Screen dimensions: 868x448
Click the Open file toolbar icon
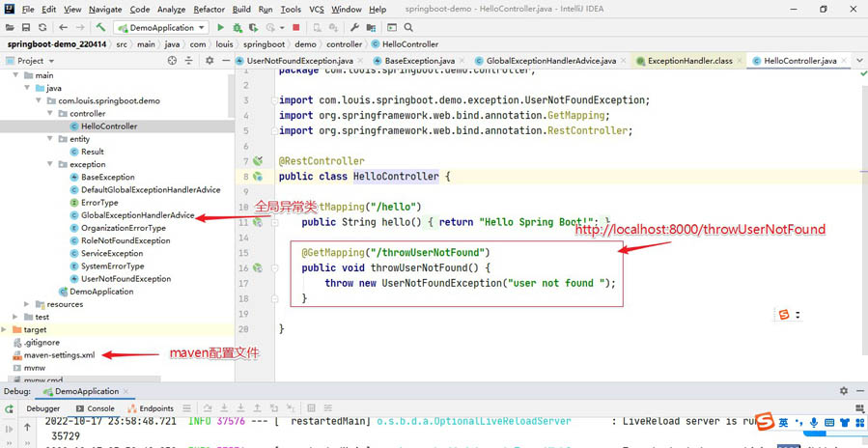pos(10,27)
